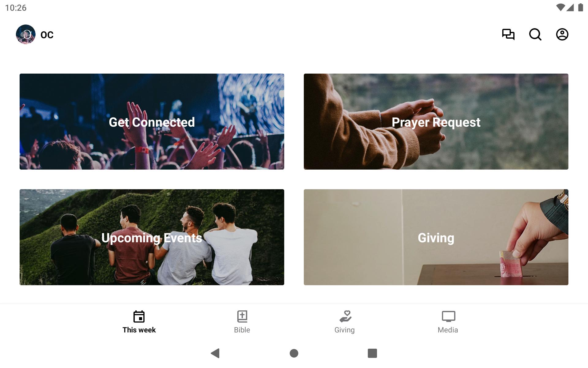588x368 pixels.
Task: Tap the OC church logo avatar
Action: pos(26,34)
